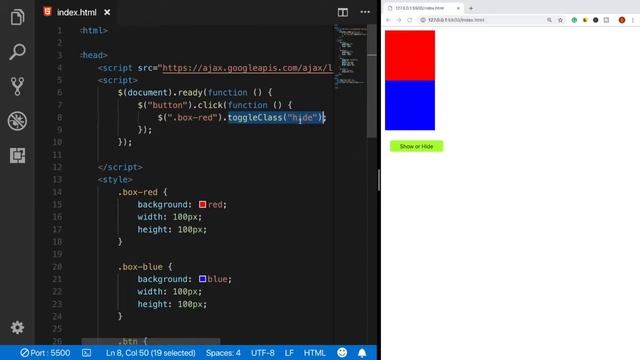Open the Search view in activity bar
Screen dimensions: 640x360
tap(17, 52)
